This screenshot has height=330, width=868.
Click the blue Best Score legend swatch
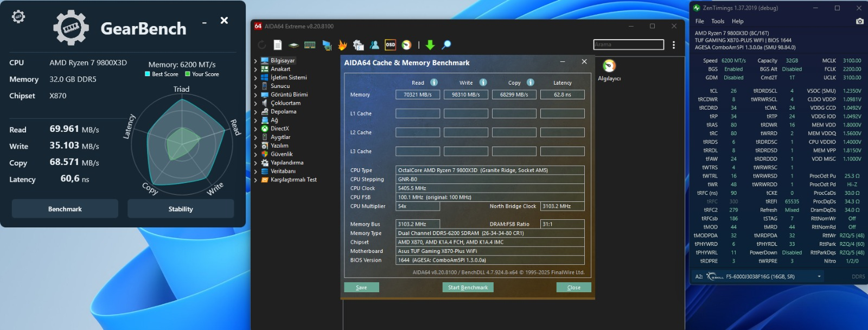point(148,74)
